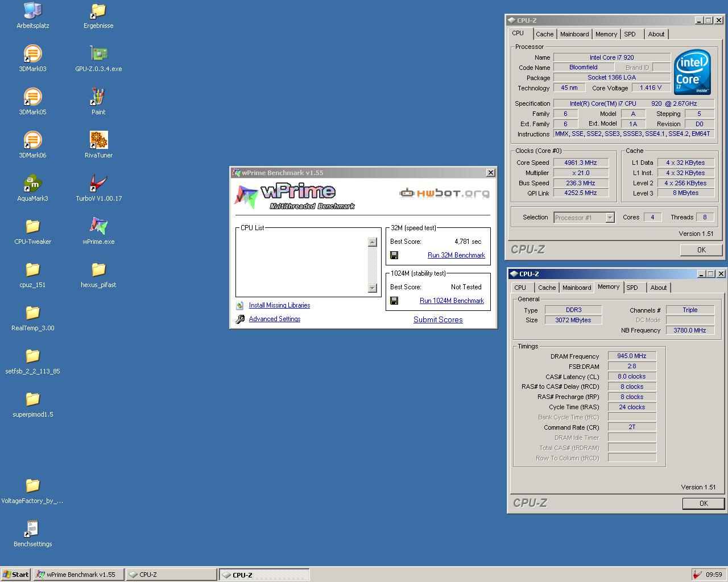Click OK in the Memory tab CPU-Z window

[x=704, y=504]
